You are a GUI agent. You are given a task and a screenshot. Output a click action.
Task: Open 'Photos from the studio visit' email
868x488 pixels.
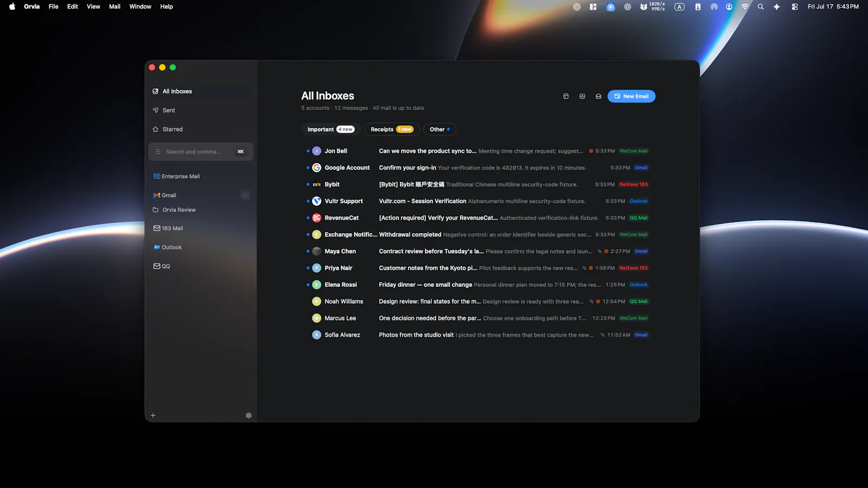416,335
